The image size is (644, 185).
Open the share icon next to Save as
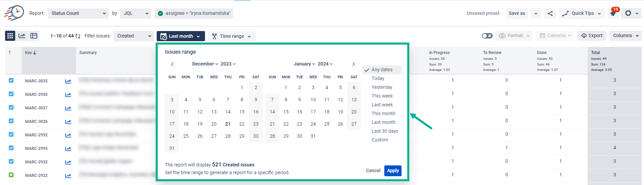coord(550,14)
